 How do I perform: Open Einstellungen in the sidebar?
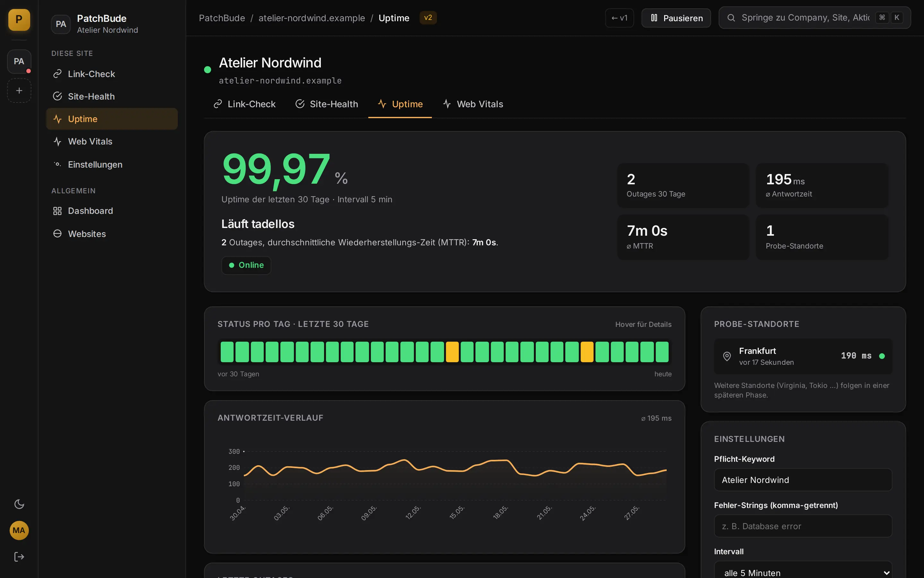pos(112,164)
